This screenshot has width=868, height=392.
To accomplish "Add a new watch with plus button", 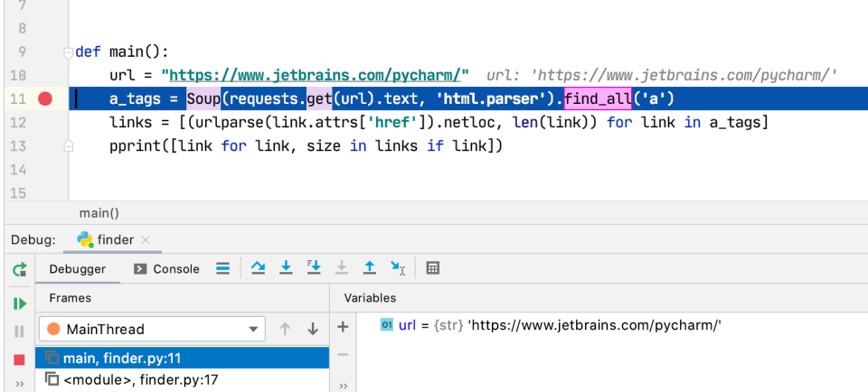I will click(x=343, y=327).
